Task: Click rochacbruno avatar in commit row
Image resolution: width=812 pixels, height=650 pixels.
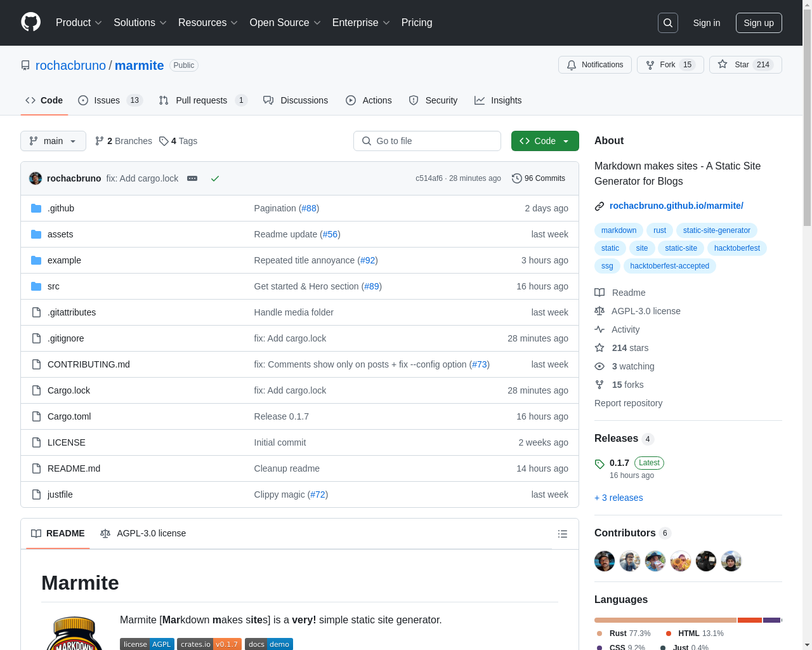Action: coord(36,178)
